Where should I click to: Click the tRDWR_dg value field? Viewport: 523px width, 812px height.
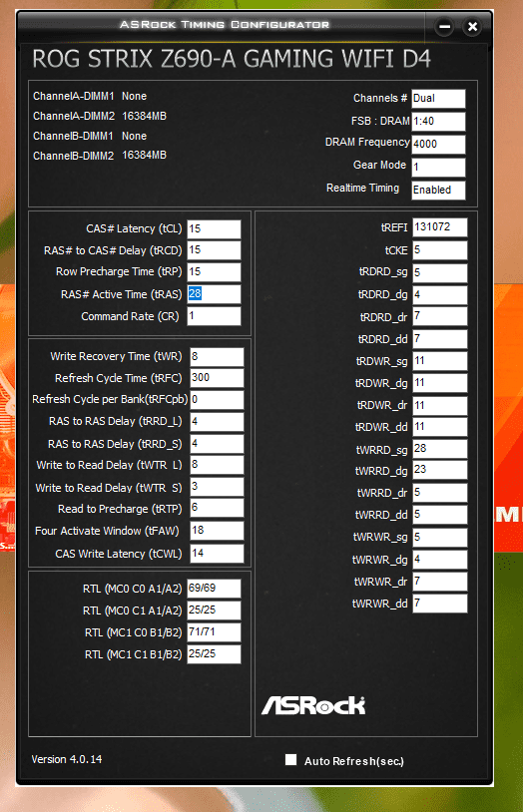point(440,383)
